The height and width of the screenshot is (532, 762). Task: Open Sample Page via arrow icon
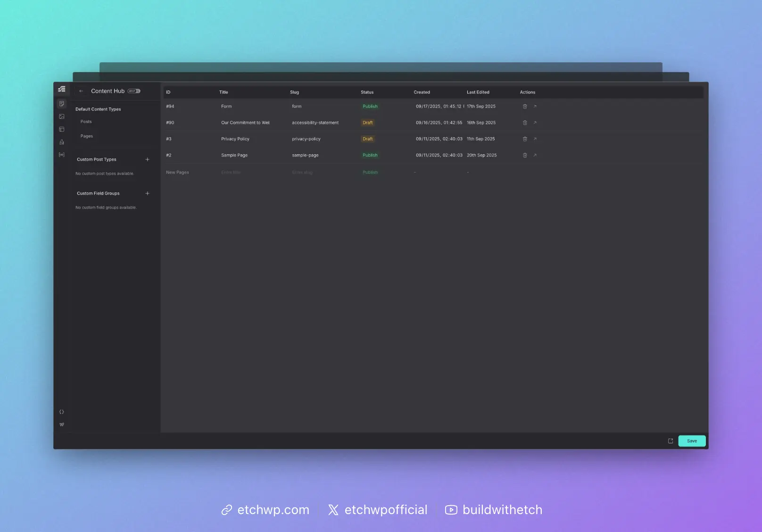(535, 155)
